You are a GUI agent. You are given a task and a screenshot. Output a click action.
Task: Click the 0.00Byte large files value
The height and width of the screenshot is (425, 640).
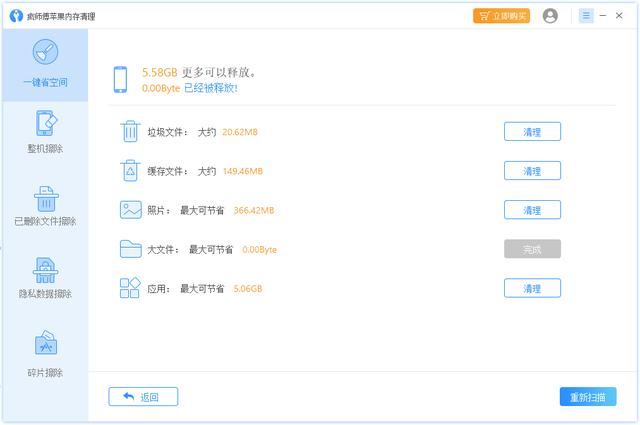259,249
